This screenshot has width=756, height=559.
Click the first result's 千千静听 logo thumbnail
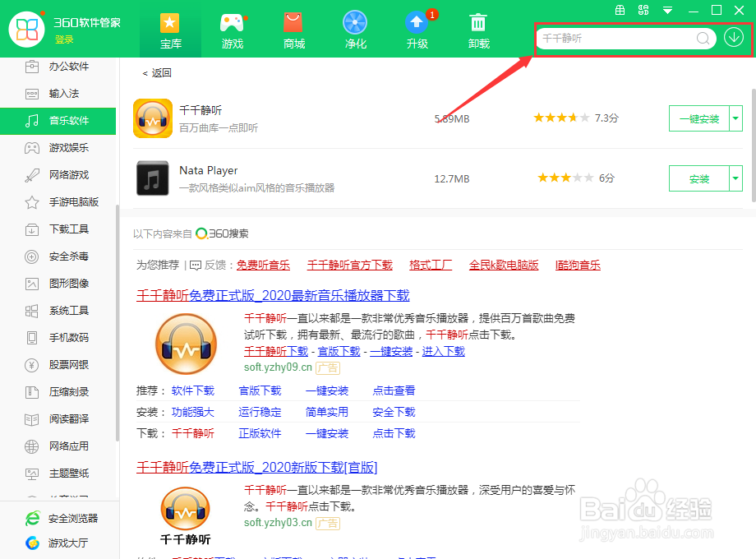pyautogui.click(x=186, y=344)
